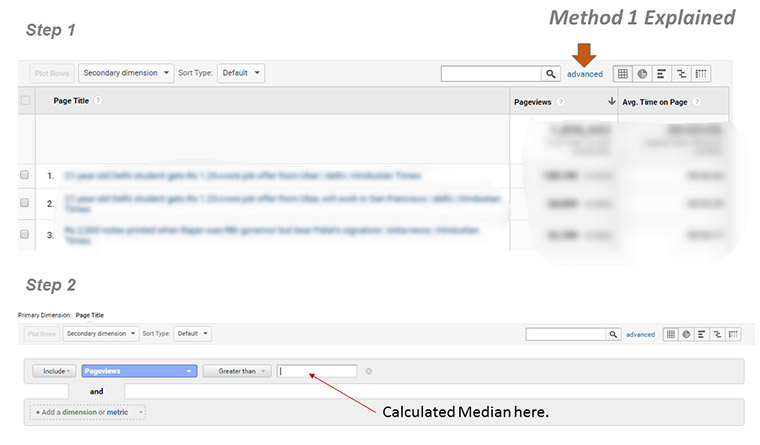This screenshot has height=445, width=760.
Task: Click help icon next to Pageviews header
Action: coord(561,102)
